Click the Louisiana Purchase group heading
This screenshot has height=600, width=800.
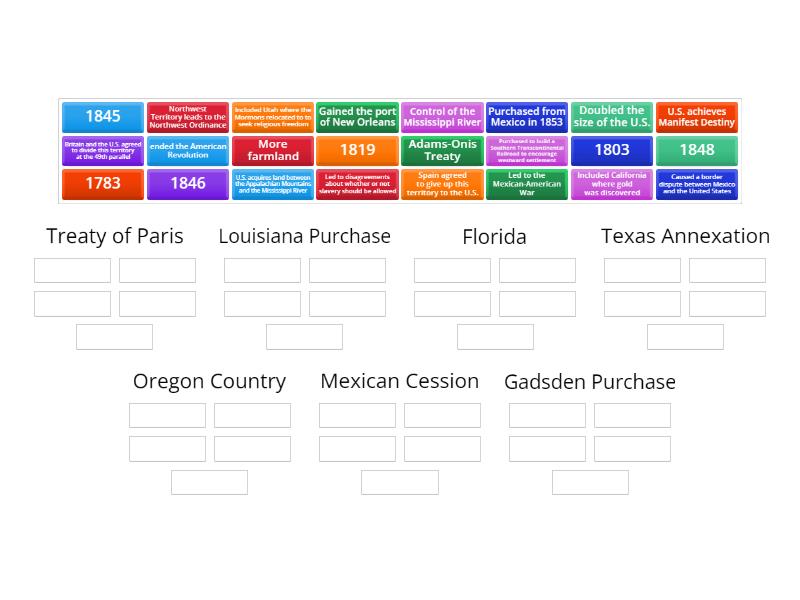tap(304, 236)
